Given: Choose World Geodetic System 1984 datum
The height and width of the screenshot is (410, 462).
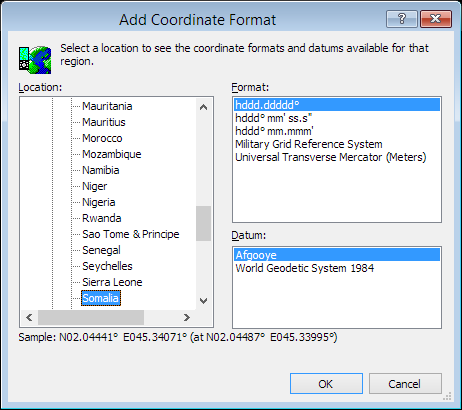Looking at the screenshot, I should click(337, 268).
